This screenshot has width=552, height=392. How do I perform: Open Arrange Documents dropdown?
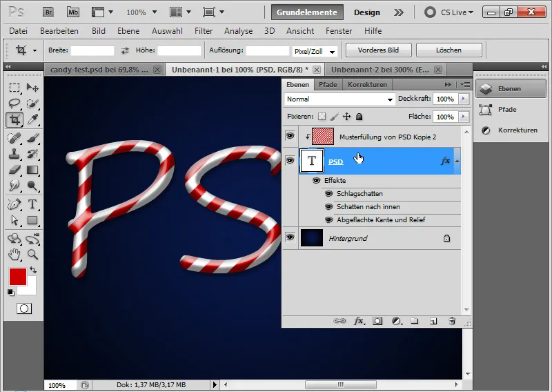[180, 12]
